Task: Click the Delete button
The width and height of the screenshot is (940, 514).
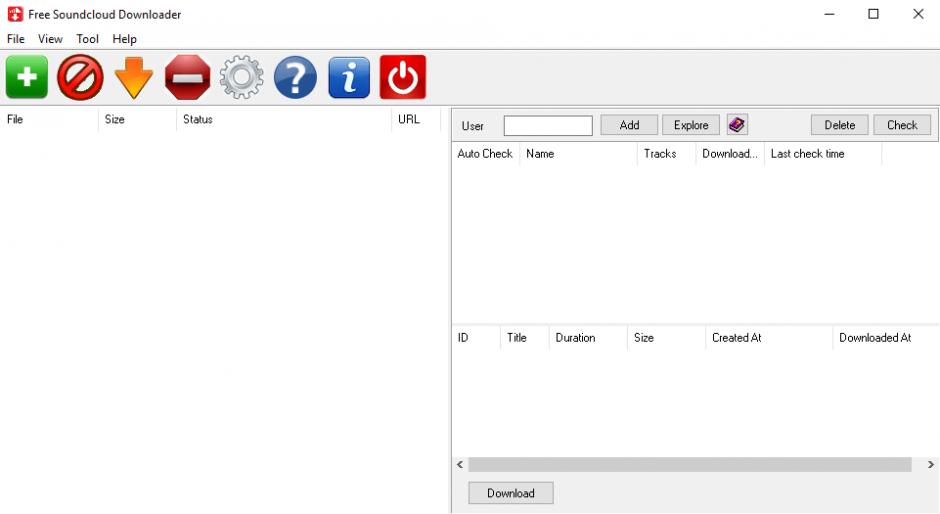Action: tap(839, 125)
